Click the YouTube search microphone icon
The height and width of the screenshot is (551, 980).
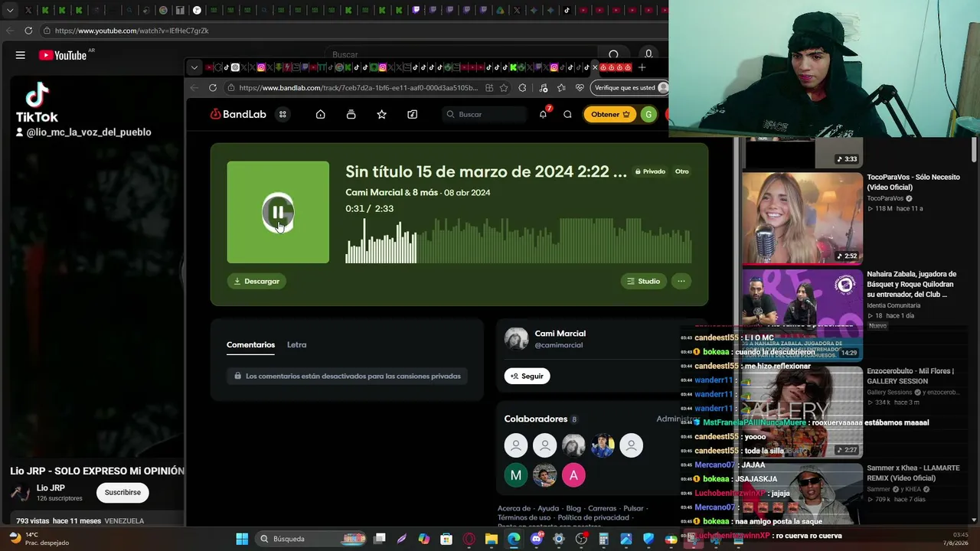point(648,54)
